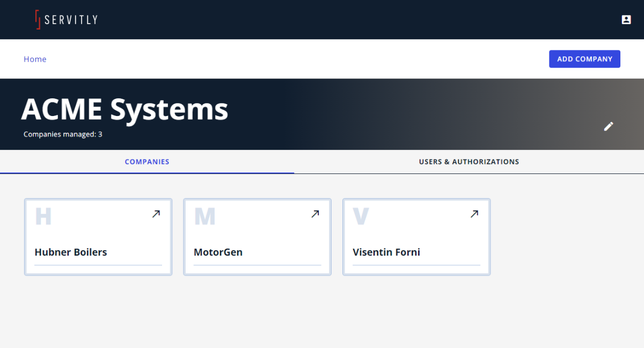The height and width of the screenshot is (348, 644).
Task: Click the M letter avatar on MotorGen card
Action: (x=204, y=216)
